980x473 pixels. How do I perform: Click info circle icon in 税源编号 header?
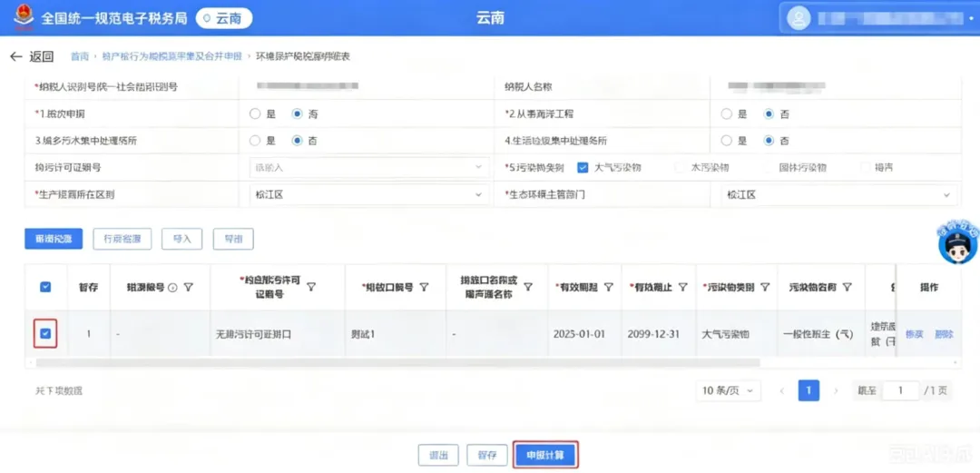click(x=173, y=288)
